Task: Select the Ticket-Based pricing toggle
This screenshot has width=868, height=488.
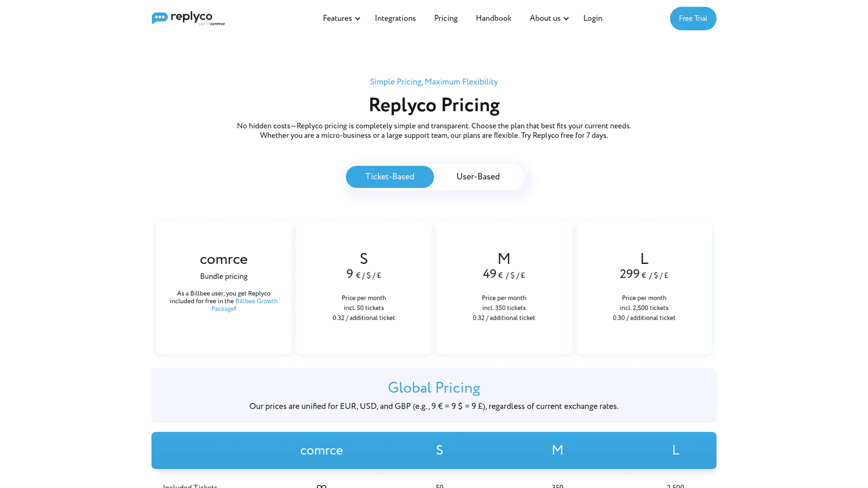Action: (x=390, y=177)
